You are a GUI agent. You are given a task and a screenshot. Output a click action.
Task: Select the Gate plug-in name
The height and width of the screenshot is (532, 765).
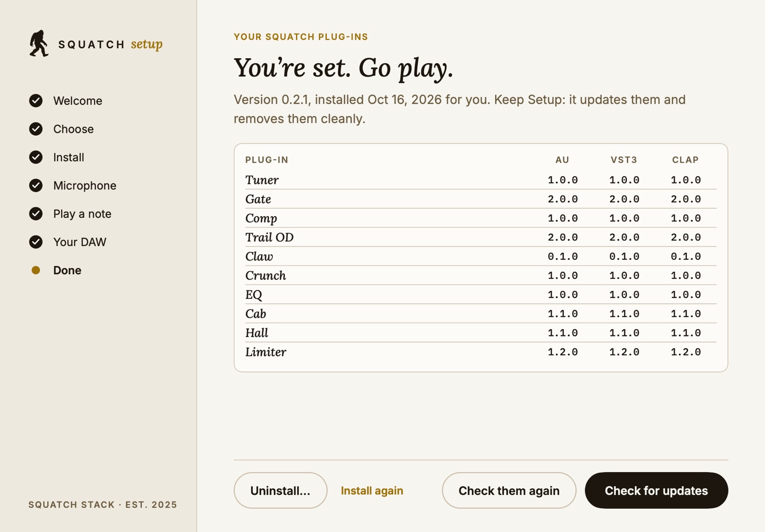(258, 199)
